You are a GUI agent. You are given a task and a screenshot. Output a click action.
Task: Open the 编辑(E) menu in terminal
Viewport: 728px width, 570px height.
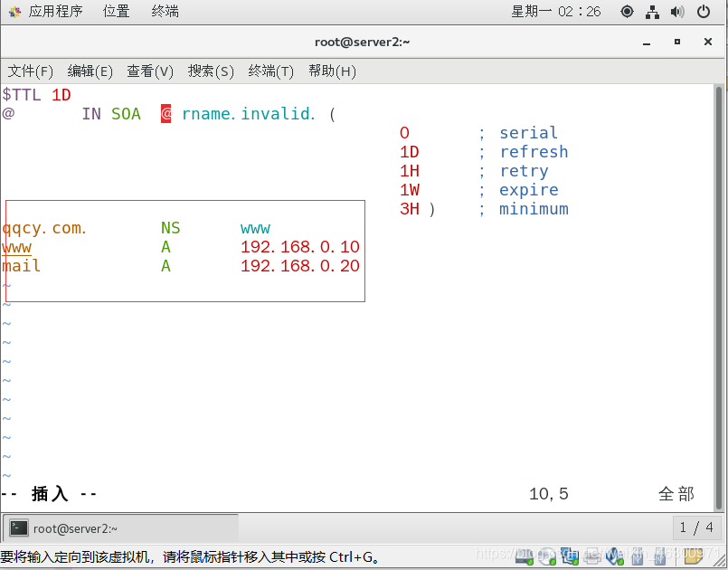[90, 71]
